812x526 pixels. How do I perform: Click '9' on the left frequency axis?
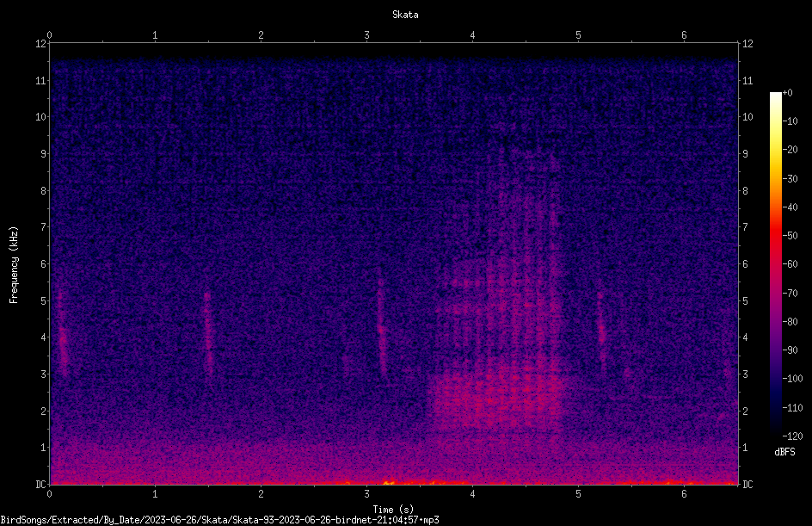(44, 154)
